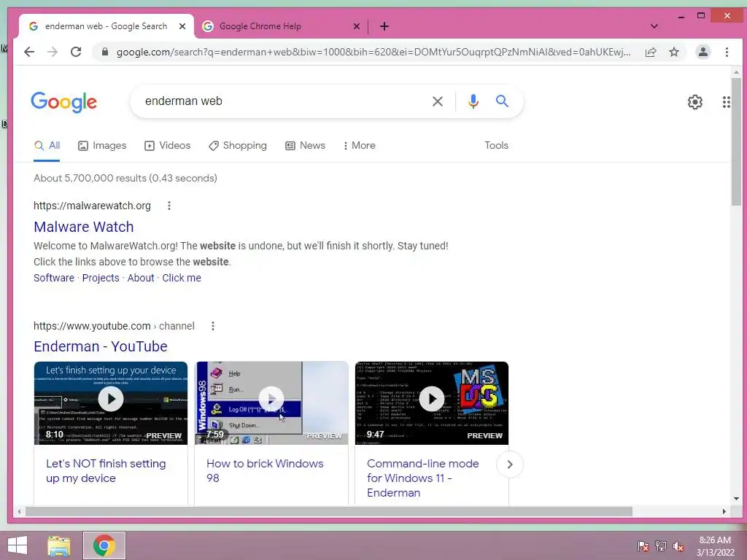Open the Enderman - YouTube result
747x560 pixels.
point(101,346)
